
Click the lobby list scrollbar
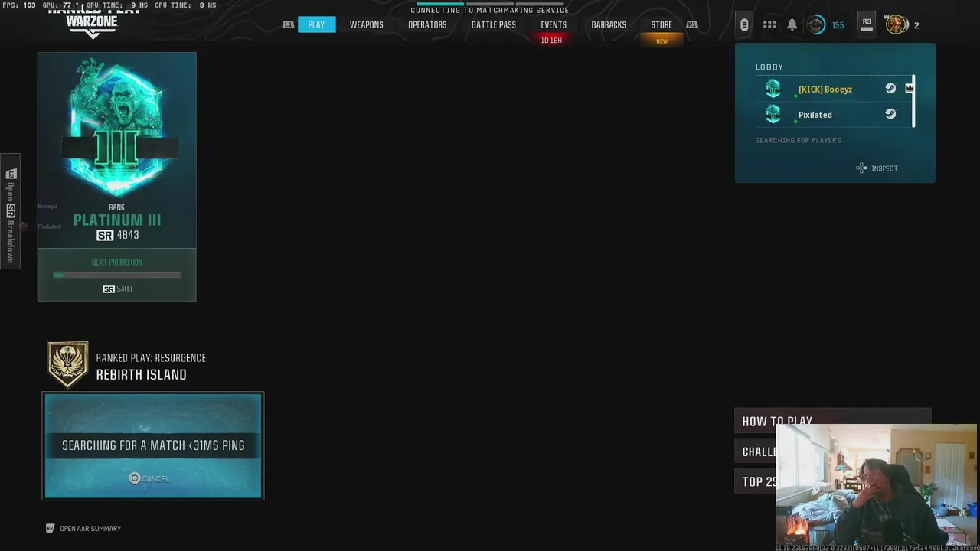[x=913, y=102]
